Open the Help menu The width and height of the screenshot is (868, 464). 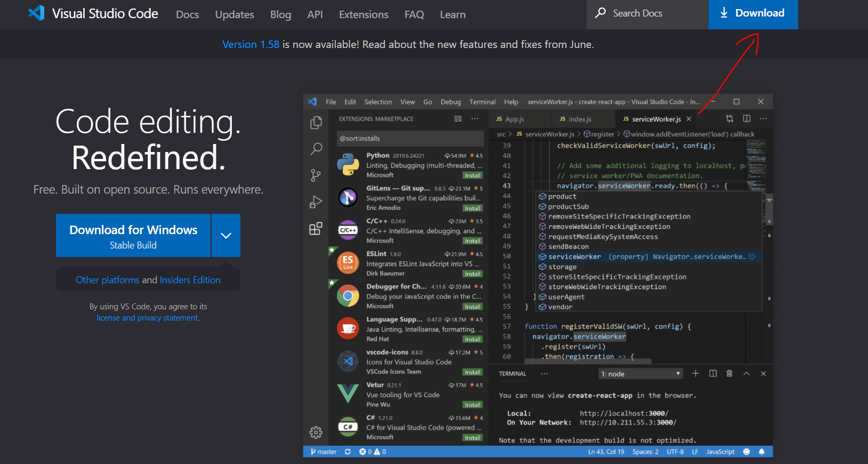pyautogui.click(x=511, y=102)
